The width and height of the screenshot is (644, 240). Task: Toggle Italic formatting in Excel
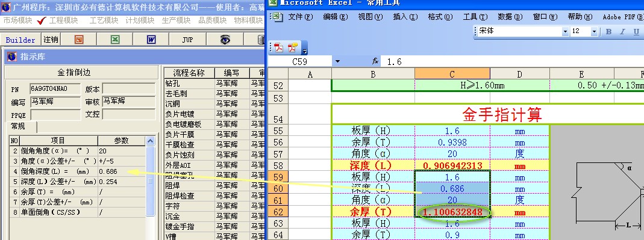622,32
